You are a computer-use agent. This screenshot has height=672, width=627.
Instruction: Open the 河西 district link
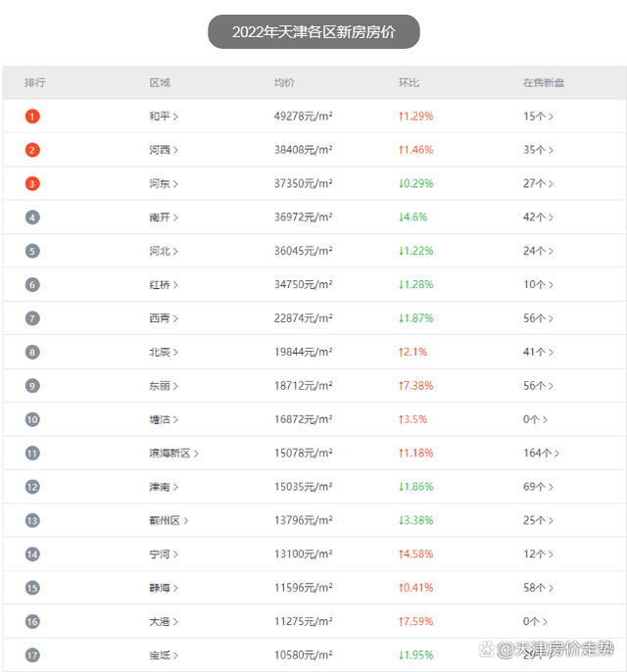pyautogui.click(x=160, y=150)
